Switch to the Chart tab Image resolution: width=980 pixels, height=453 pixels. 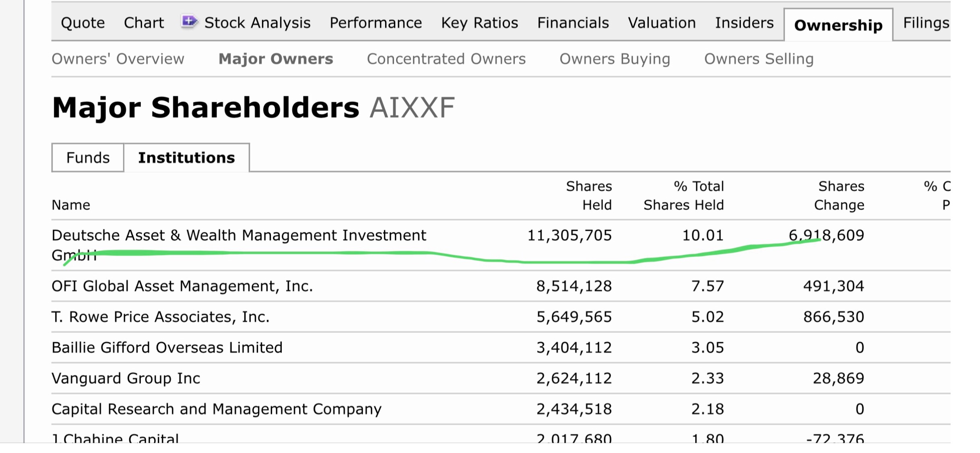(144, 23)
